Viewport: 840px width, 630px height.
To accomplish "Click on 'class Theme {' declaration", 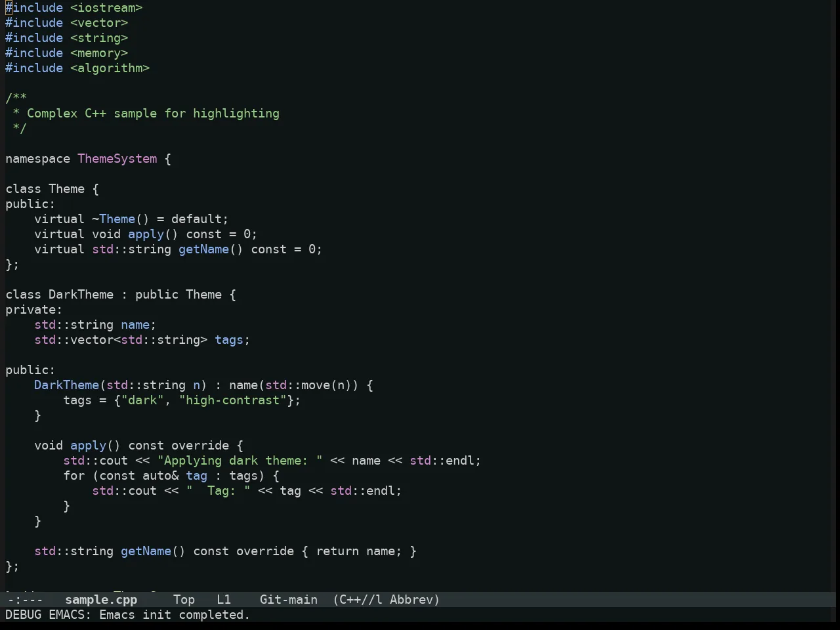I will point(52,189).
